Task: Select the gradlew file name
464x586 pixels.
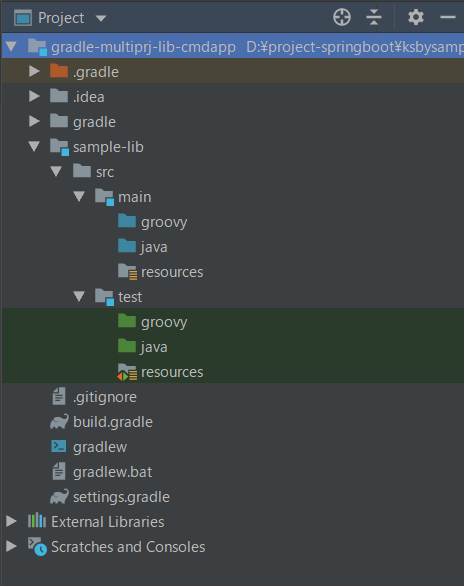Action: pyautogui.click(x=100, y=447)
